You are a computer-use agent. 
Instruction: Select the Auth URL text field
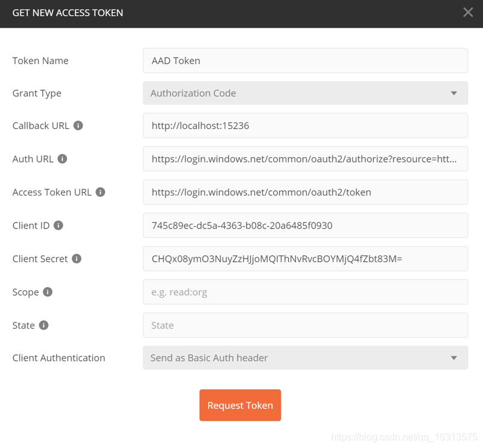[x=305, y=159]
